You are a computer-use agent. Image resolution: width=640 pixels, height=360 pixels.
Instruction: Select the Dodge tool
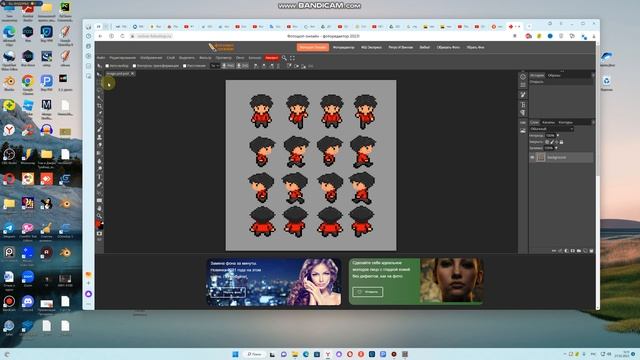point(99,169)
